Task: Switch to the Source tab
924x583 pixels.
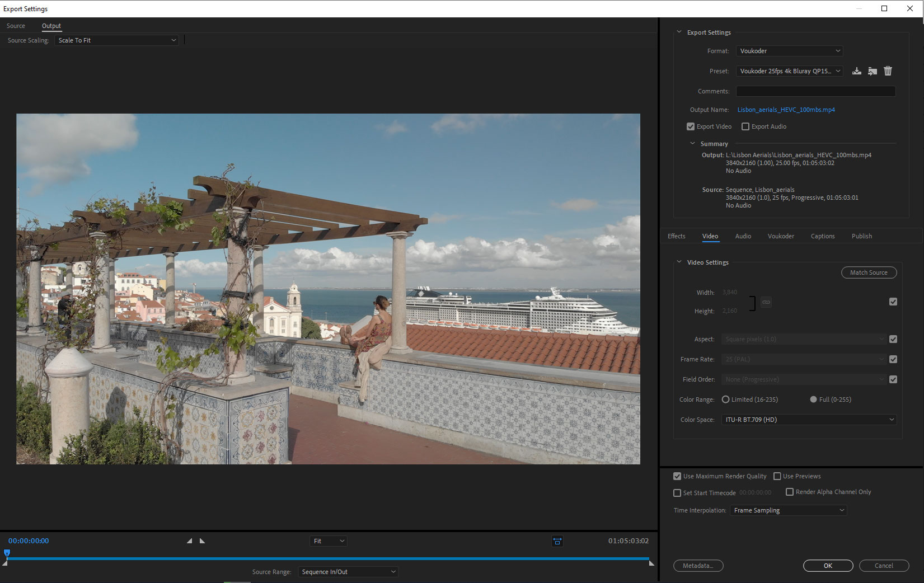Action: [x=16, y=26]
